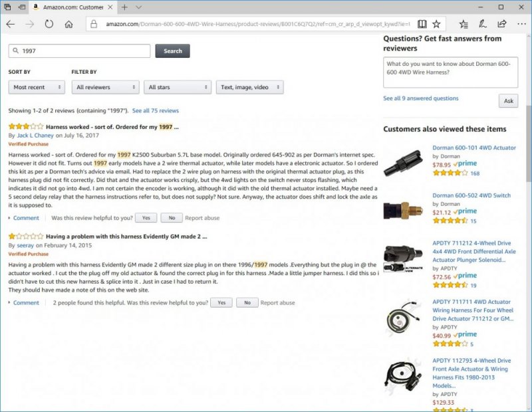Open the browser more options ellipsis
The width and height of the screenshot is (532, 412).
[x=521, y=24]
